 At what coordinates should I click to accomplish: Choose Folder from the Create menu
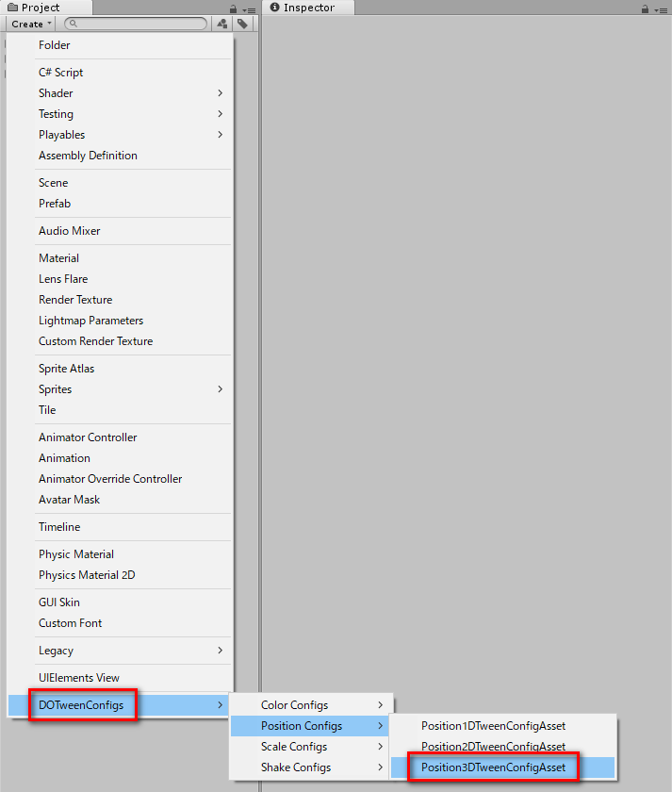point(120,45)
